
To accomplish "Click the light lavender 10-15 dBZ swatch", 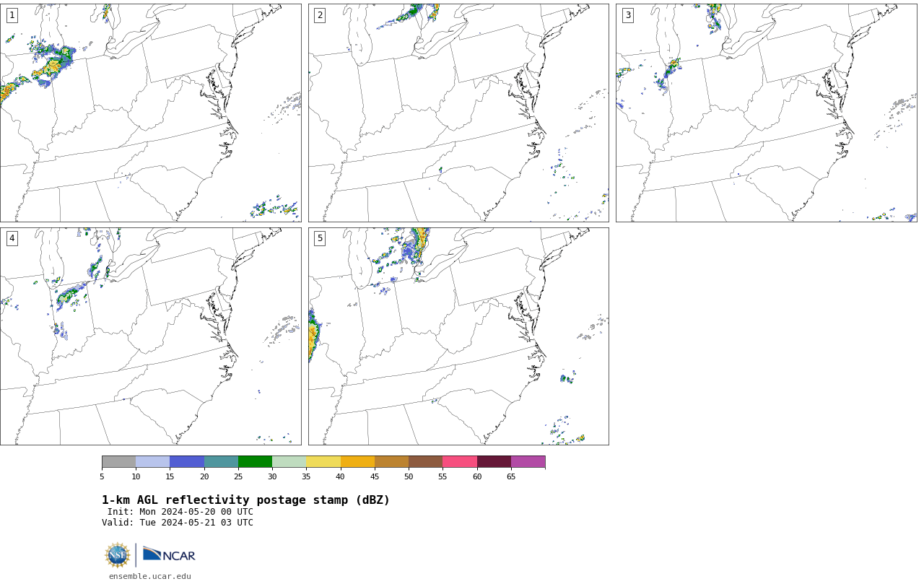I will (152, 462).
